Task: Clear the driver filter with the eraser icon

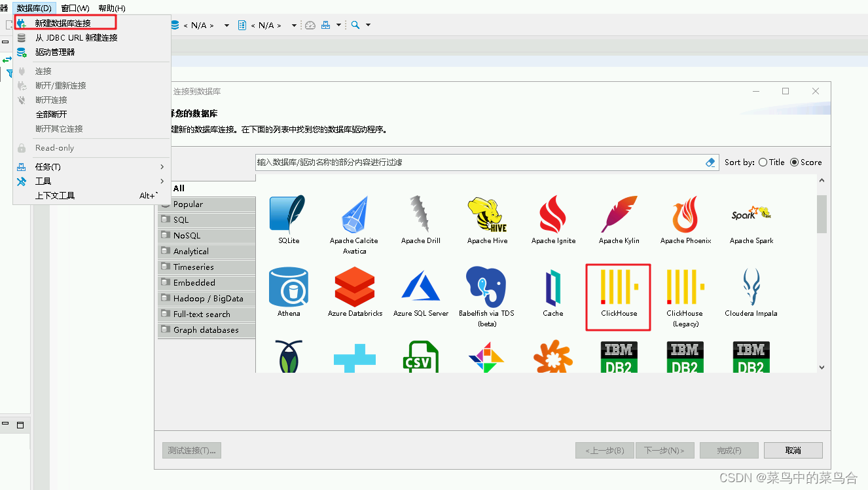Action: pos(711,162)
